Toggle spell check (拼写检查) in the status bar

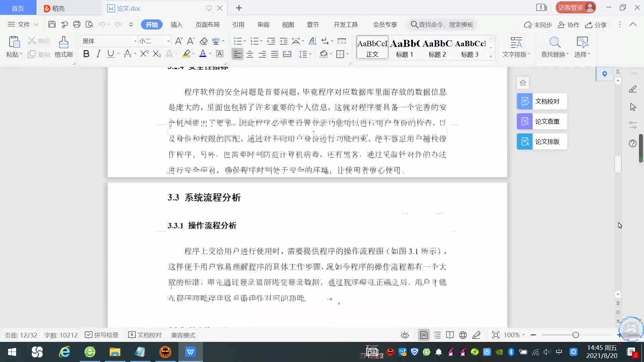102,335
